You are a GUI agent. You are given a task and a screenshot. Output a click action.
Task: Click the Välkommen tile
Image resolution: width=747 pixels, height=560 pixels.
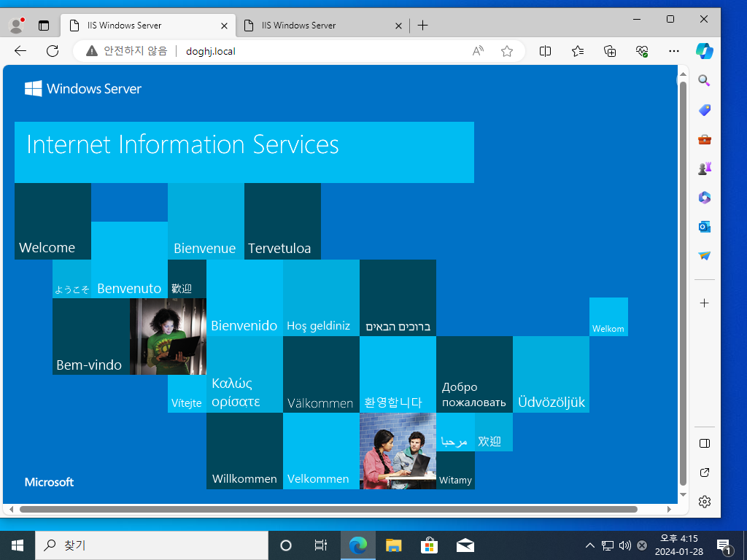click(321, 375)
